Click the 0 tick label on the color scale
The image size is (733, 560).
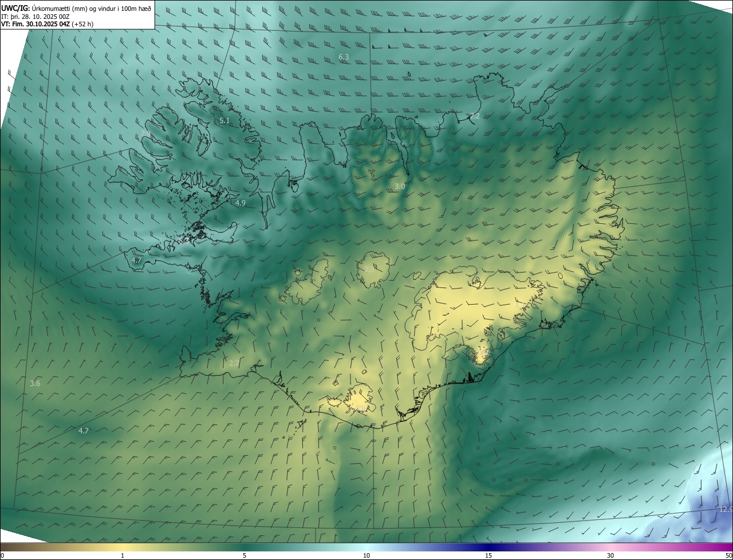[x=2, y=556]
